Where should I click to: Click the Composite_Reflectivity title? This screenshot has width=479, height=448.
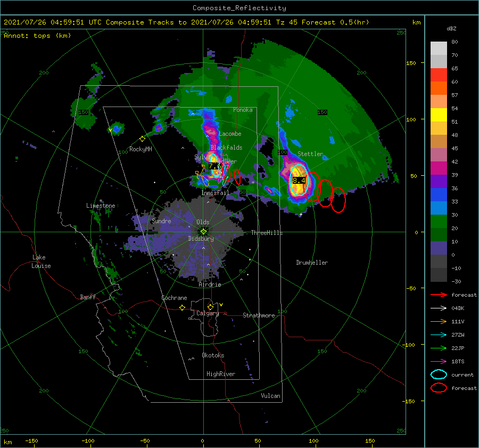pos(239,8)
